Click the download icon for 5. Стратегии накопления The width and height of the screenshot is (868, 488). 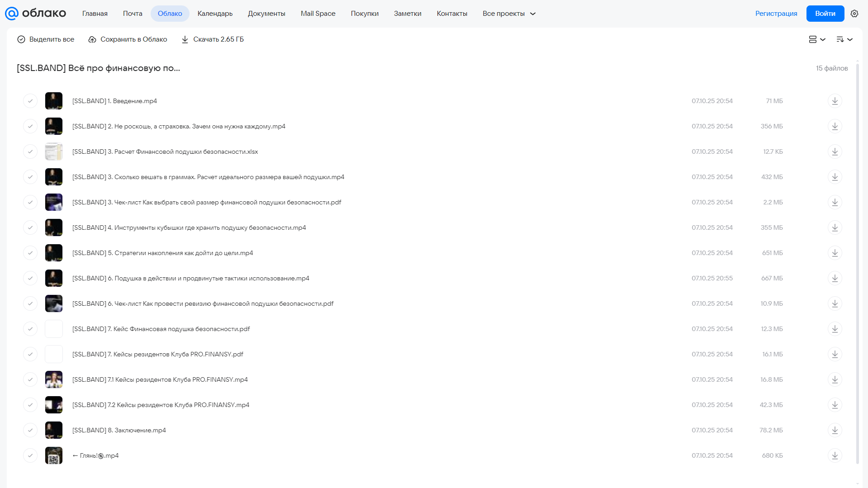coord(835,253)
